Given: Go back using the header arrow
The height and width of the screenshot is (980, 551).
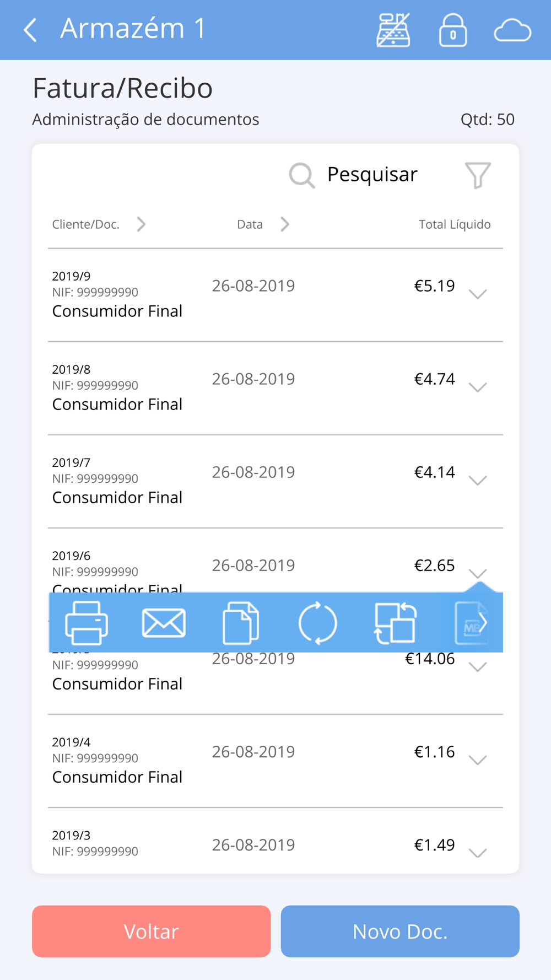Looking at the screenshot, I should (31, 30).
